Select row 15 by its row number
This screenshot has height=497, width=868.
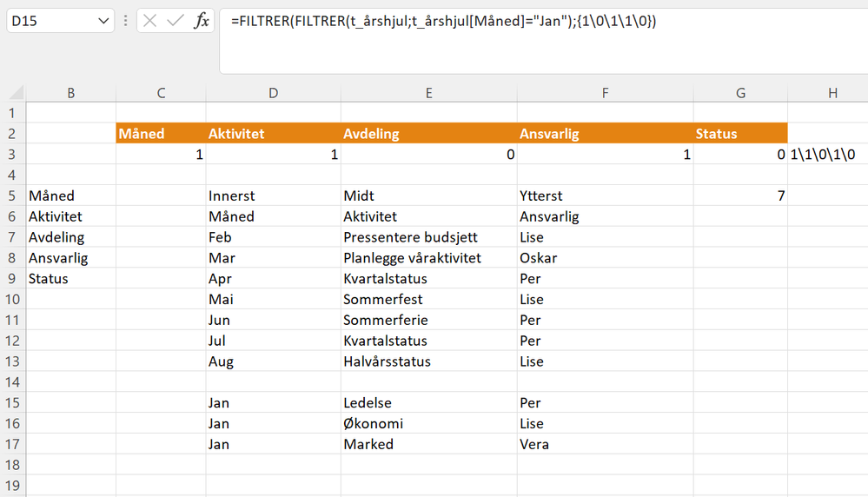[12, 403]
